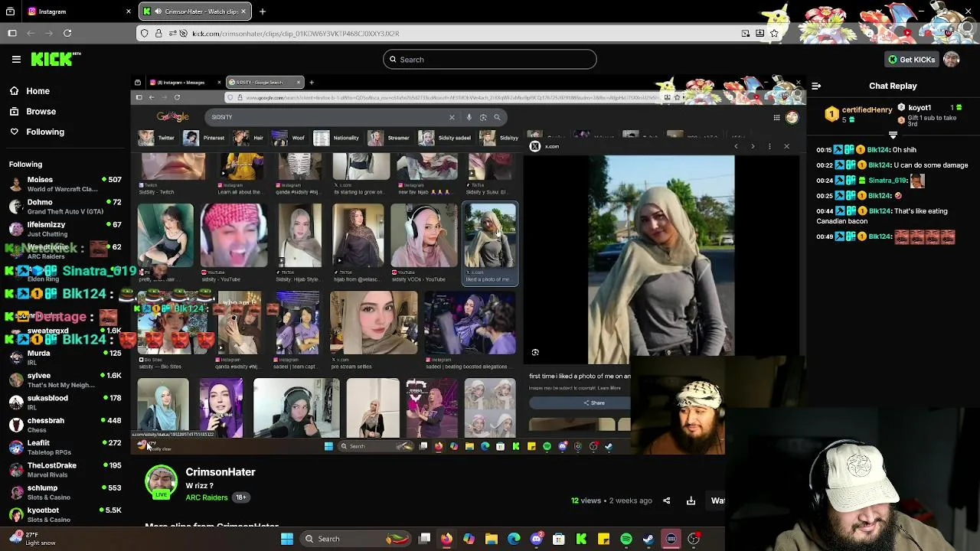Collapse the Chat Replay panel
Screen dimensions: 980x551
tap(816, 86)
